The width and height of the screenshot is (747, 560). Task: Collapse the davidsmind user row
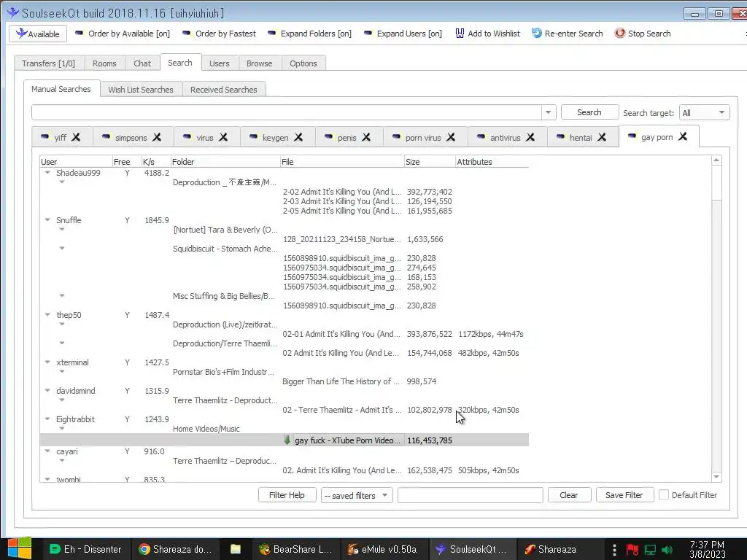click(x=47, y=391)
